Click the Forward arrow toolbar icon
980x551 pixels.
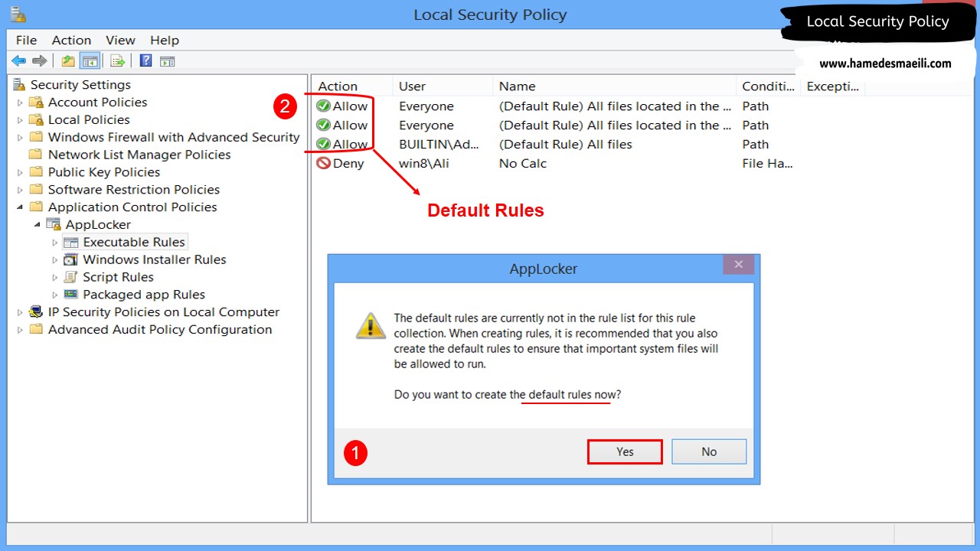(x=40, y=61)
